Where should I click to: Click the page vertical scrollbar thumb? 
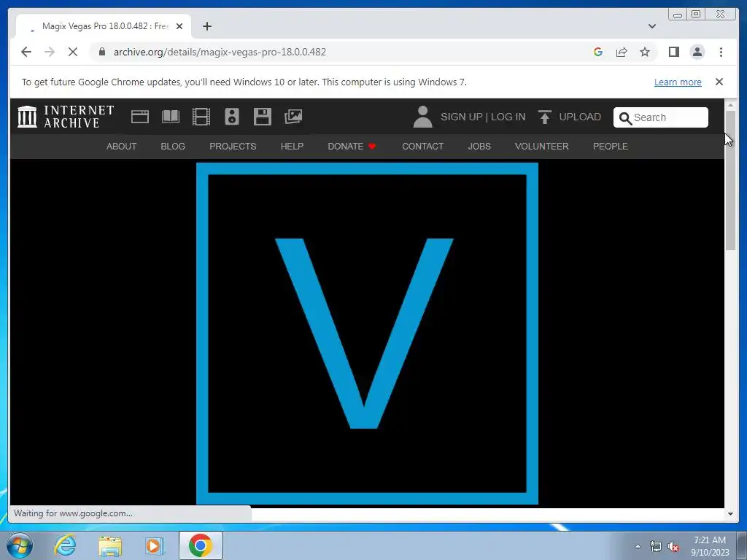coord(730,181)
